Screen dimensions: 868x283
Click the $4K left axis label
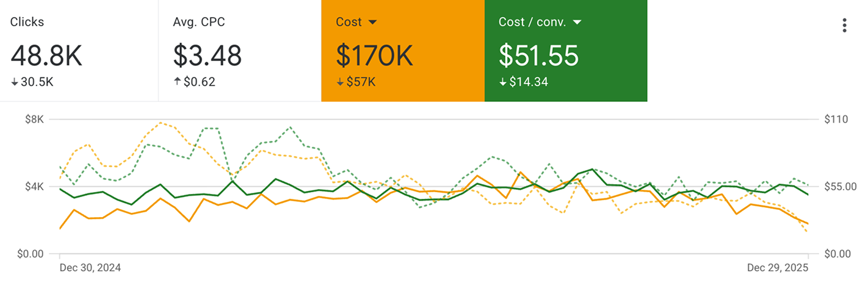pyautogui.click(x=34, y=187)
